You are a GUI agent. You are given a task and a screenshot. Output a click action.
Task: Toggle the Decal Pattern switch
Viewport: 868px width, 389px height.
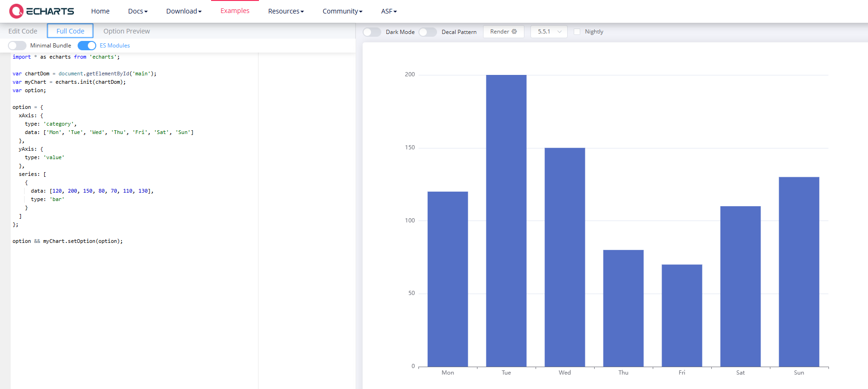tap(428, 32)
